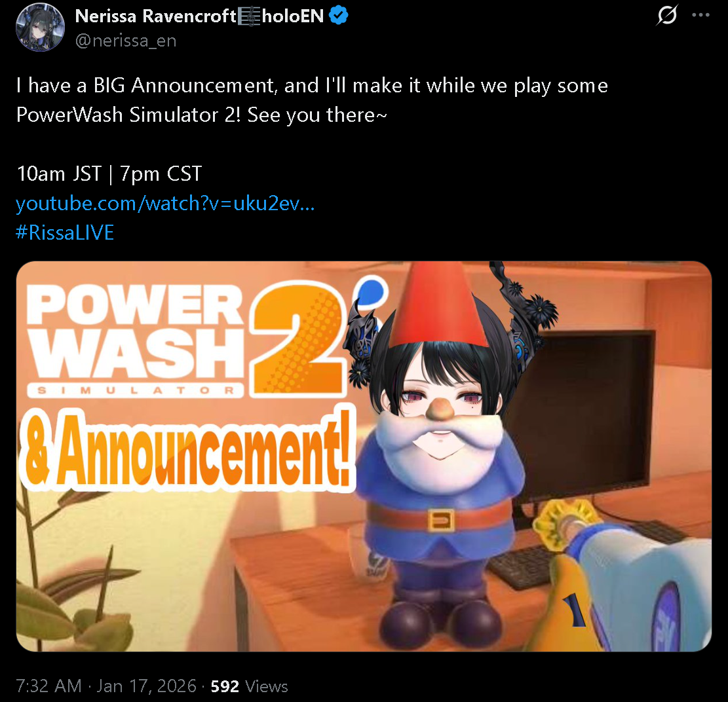Open the Nerissa Ravencroft display name link
Screen dimensions: 728x702
tap(199, 16)
